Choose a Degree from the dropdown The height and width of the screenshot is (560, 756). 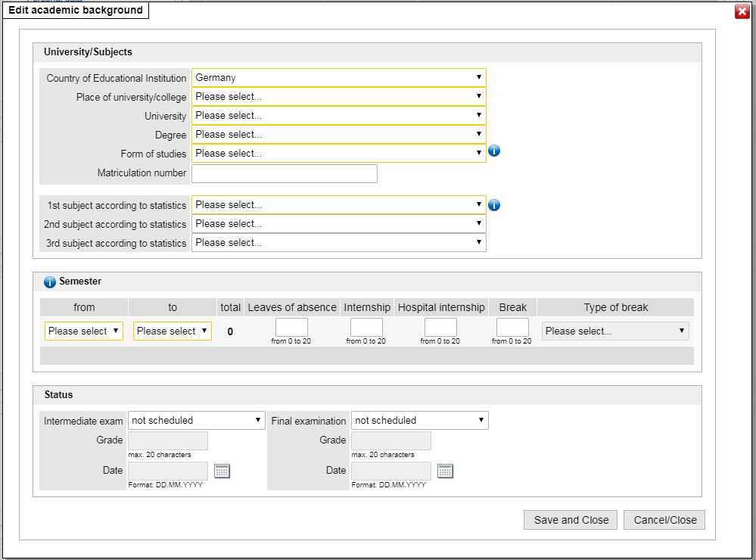(x=338, y=135)
